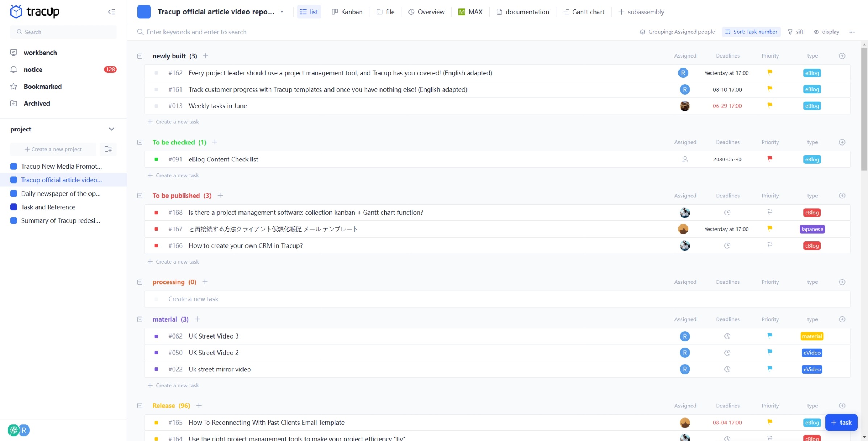Viewport: 868px width, 441px height.
Task: Set the priority flag of task #166
Action: (x=769, y=245)
